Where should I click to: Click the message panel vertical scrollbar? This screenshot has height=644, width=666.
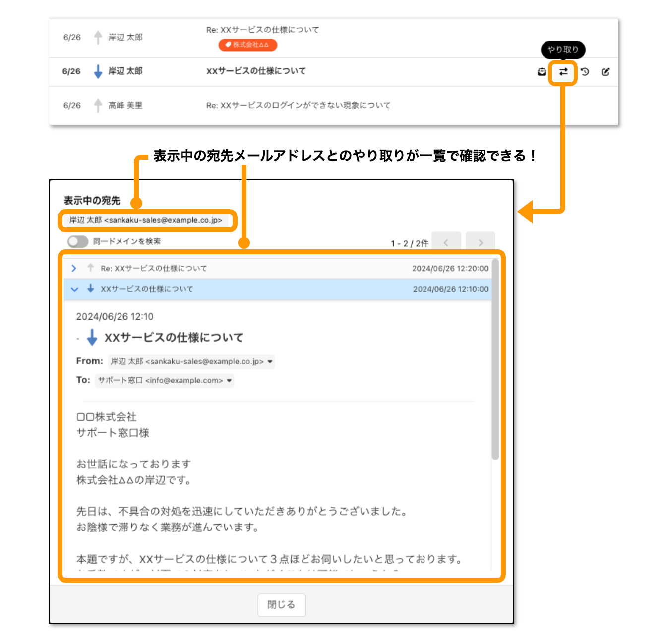coord(495,359)
